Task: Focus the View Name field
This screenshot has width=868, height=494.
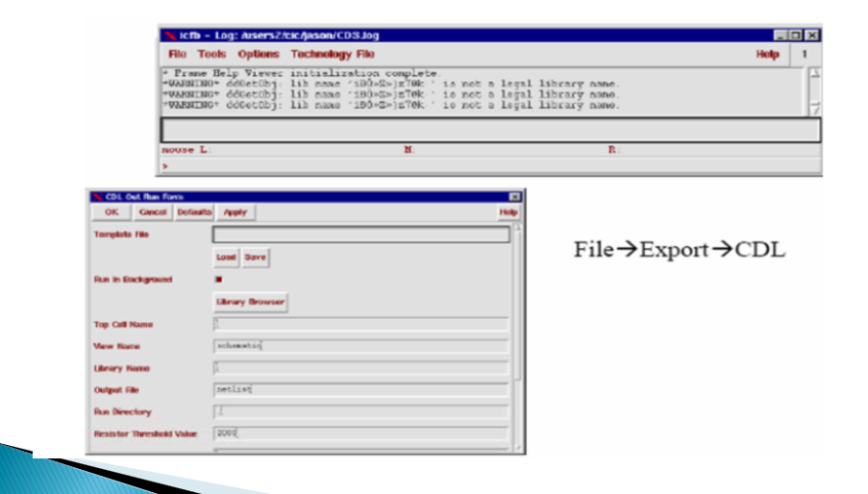Action: 360,346
